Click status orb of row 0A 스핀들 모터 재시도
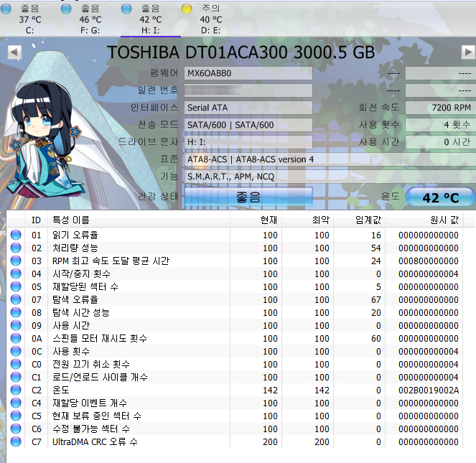The height and width of the screenshot is (463, 476). click(x=16, y=338)
